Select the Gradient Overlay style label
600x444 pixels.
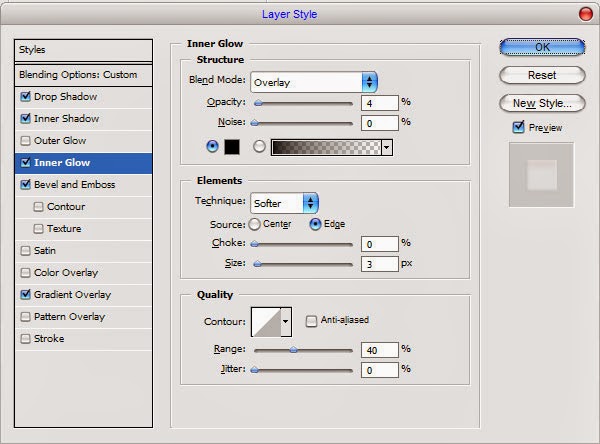72,295
